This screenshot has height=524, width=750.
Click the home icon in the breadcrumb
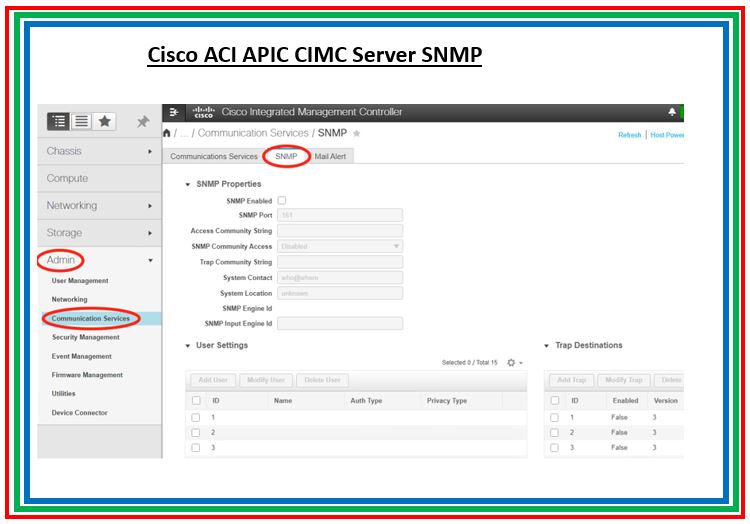coord(167,133)
